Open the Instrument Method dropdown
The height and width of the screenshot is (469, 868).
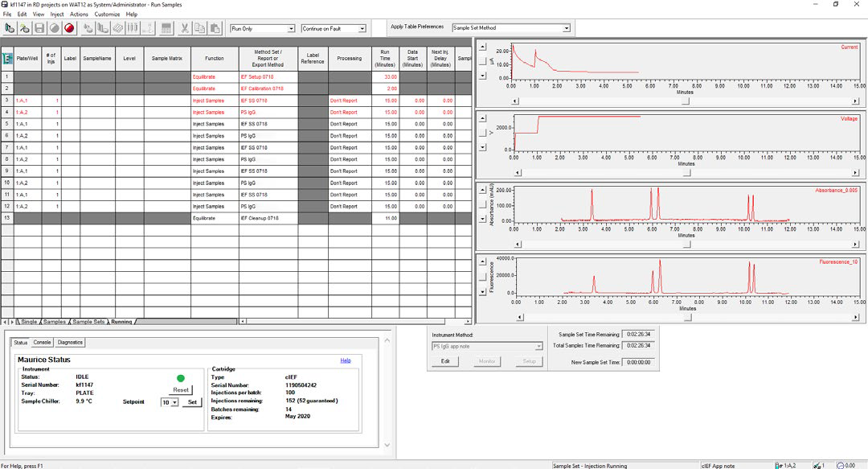tap(537, 346)
